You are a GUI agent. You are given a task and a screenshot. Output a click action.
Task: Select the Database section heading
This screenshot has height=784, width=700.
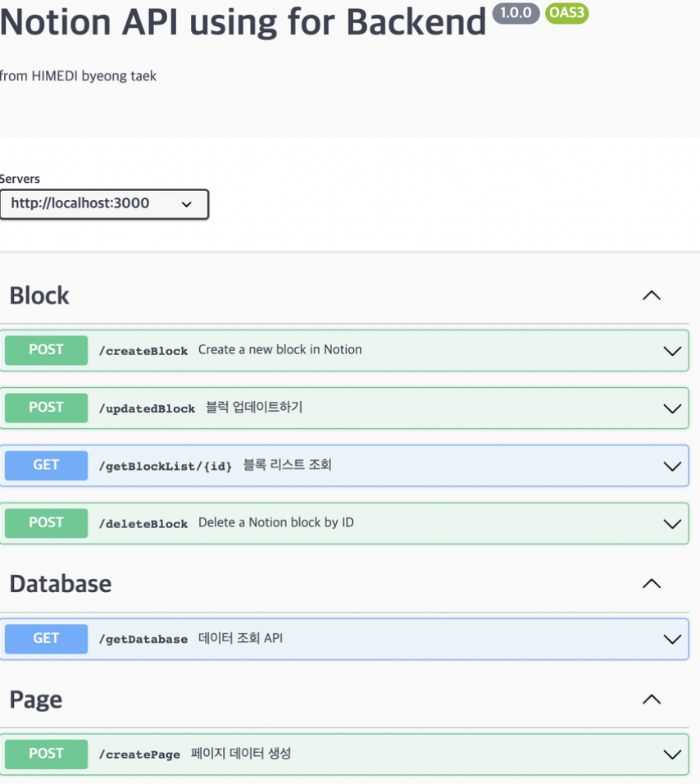(61, 584)
